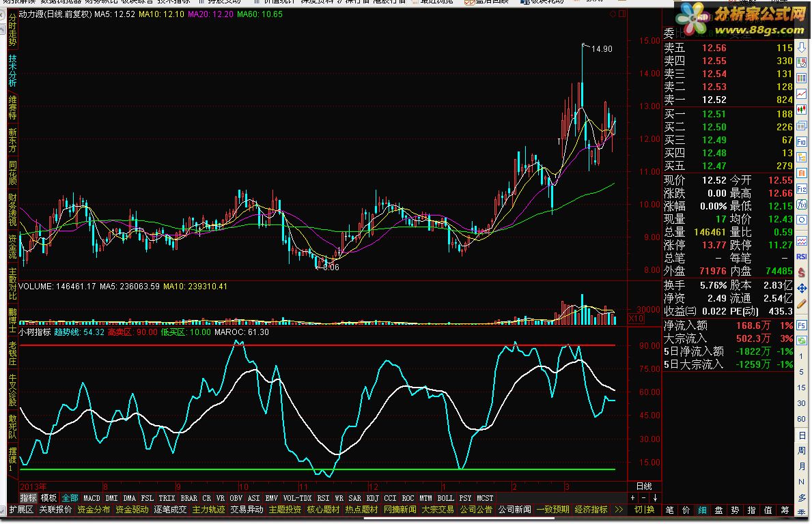Click the 切换 switch button
Screen dimensions: 812x524
coord(645,510)
